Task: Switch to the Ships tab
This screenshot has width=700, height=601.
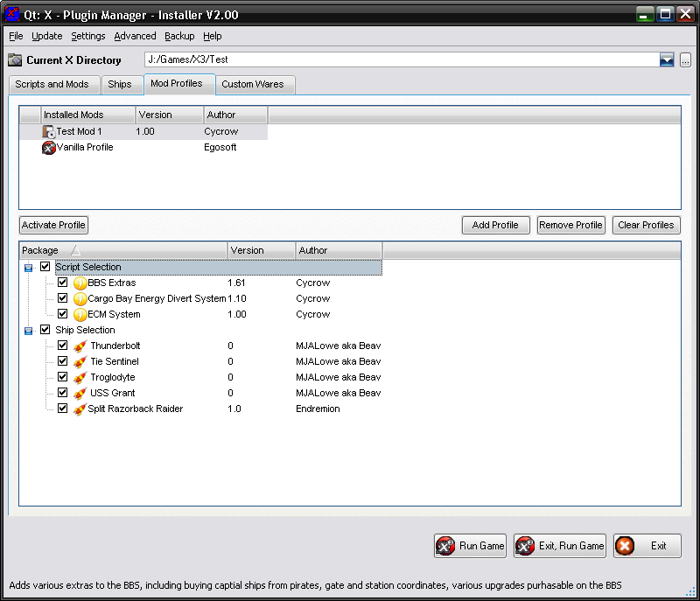Action: (x=122, y=84)
